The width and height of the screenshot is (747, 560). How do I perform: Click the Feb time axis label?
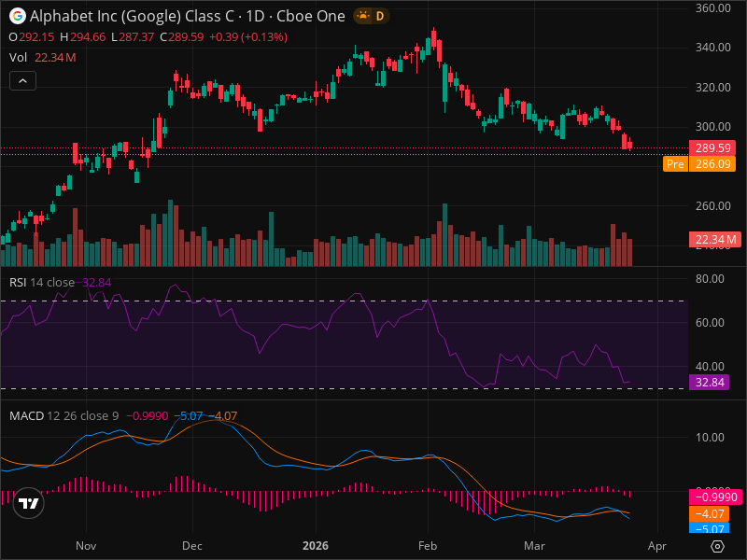[x=428, y=546]
